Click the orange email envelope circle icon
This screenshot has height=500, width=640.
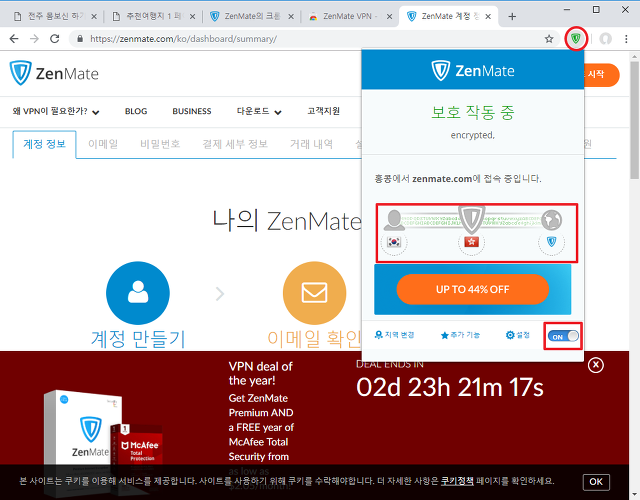(314, 293)
